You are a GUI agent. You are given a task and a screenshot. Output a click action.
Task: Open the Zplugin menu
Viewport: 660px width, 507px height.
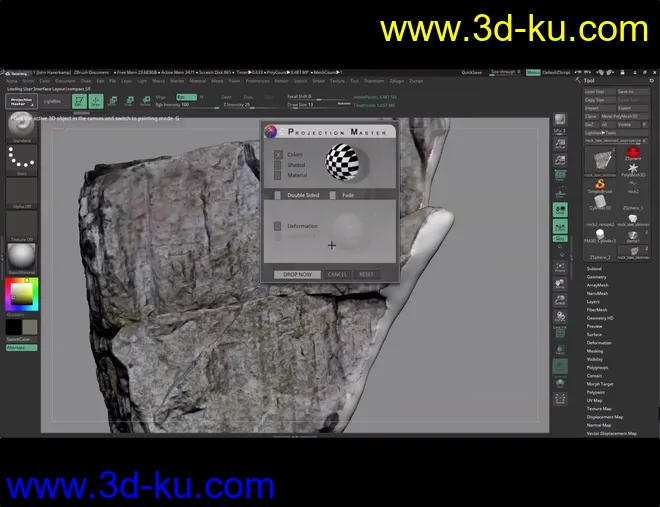point(397,81)
